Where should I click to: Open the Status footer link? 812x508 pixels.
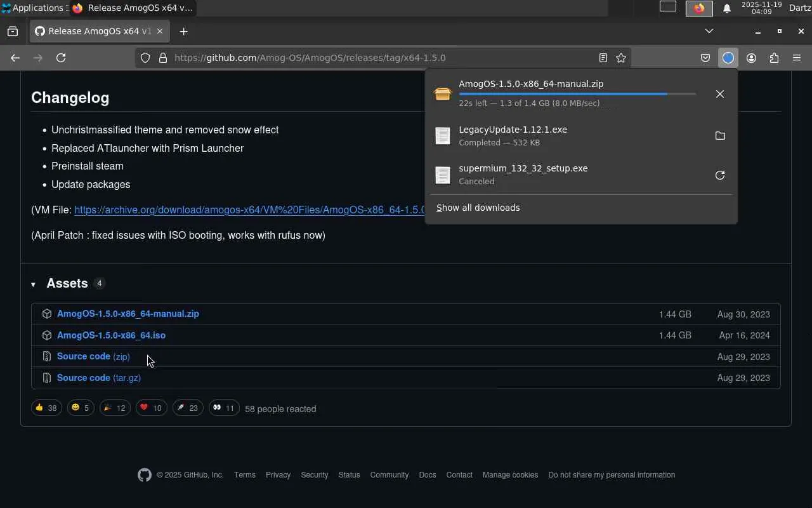click(x=349, y=475)
